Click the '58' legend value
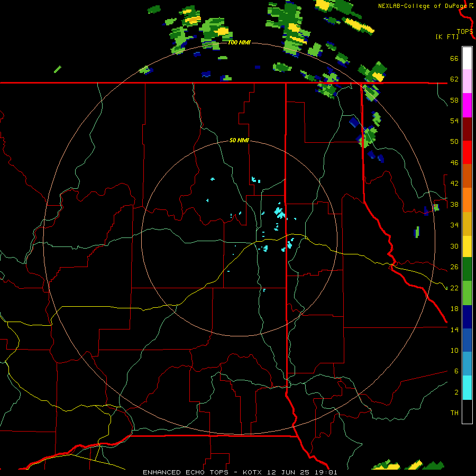Viewport: 476px width, 476px height. point(454,100)
